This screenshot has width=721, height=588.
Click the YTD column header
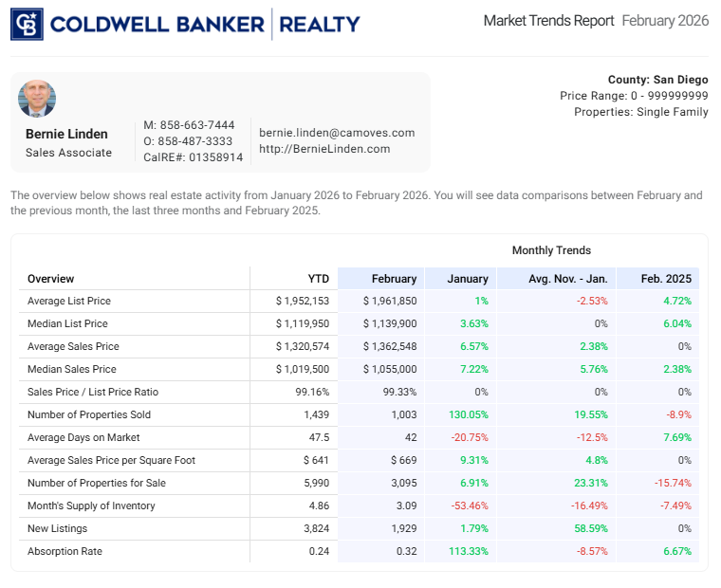(319, 279)
